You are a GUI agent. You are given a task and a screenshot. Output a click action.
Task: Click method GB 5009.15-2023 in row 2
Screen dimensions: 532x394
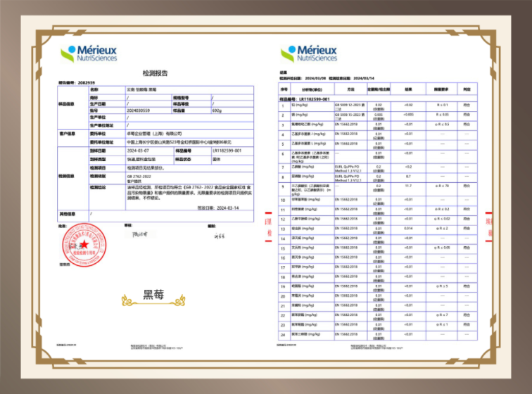coord(350,116)
